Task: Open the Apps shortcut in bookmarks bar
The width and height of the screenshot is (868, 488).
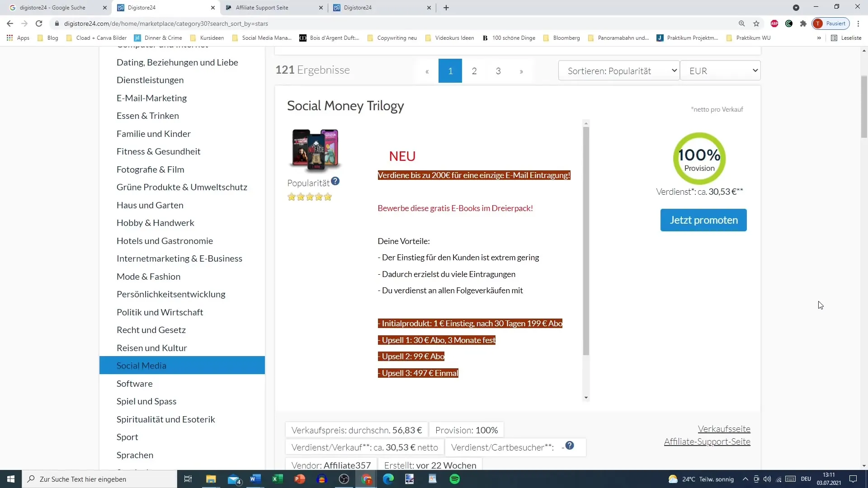Action: point(18,38)
